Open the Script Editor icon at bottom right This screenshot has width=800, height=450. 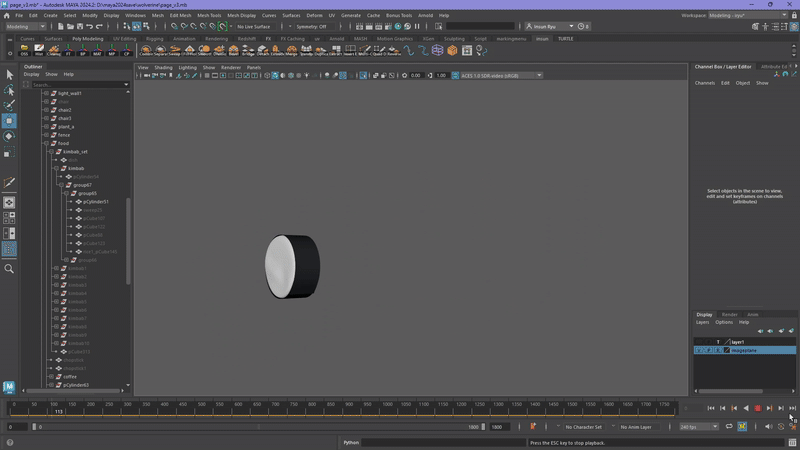click(x=792, y=443)
